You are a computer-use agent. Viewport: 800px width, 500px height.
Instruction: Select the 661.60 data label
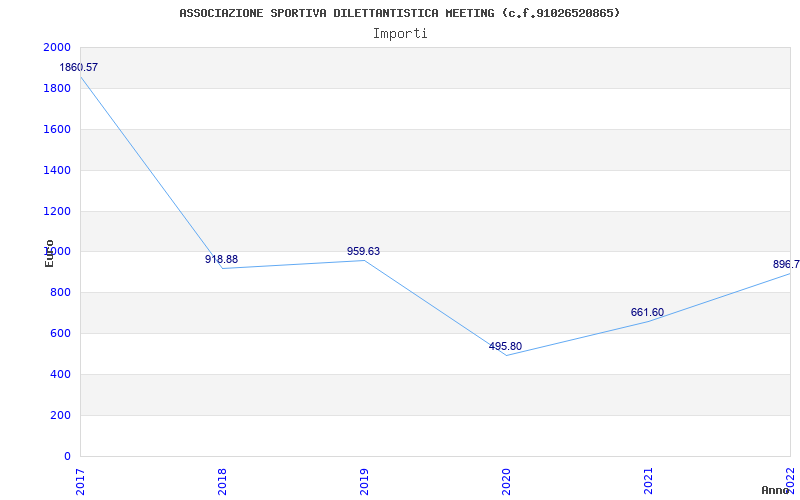[x=647, y=312]
